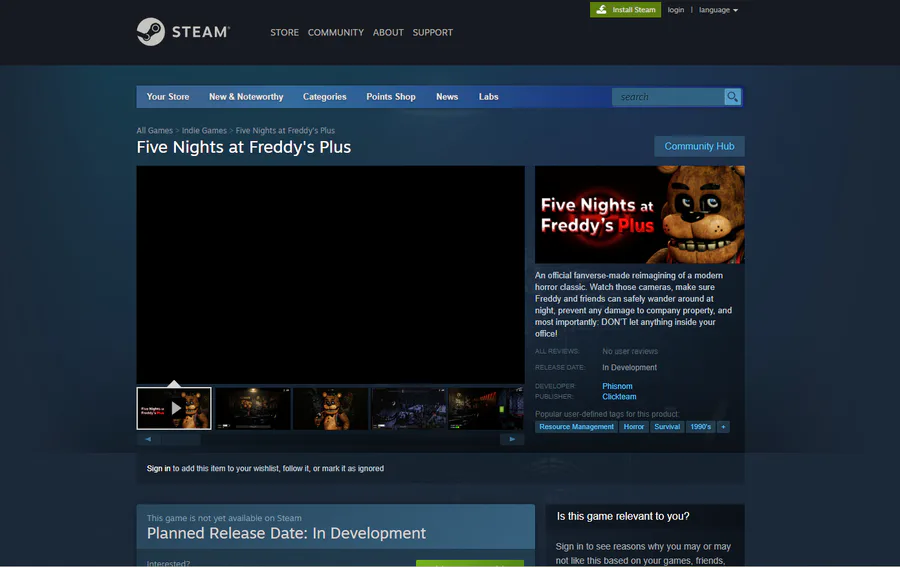Click the search magnifier icon
The image size is (900, 567).
tap(732, 97)
